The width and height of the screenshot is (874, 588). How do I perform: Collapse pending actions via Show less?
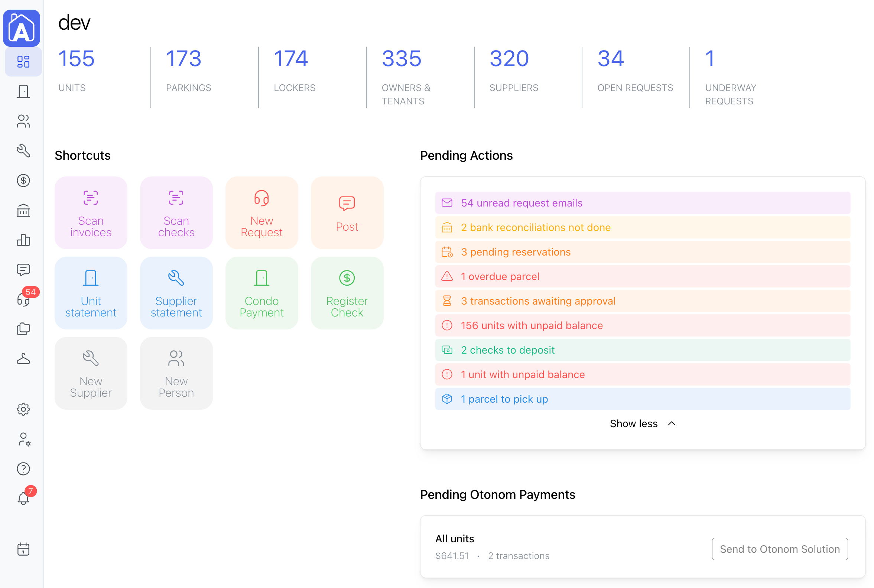click(x=642, y=423)
